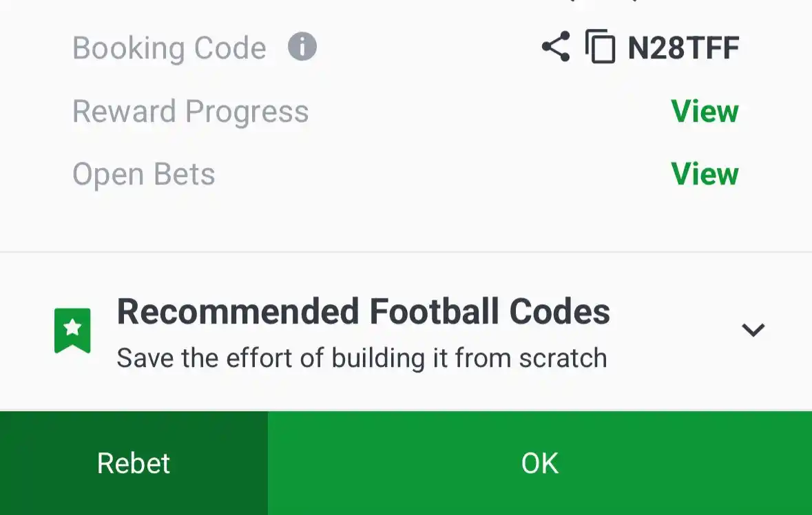Image resolution: width=812 pixels, height=515 pixels.
Task: Select the N28TFF booking code text
Action: [x=683, y=48]
